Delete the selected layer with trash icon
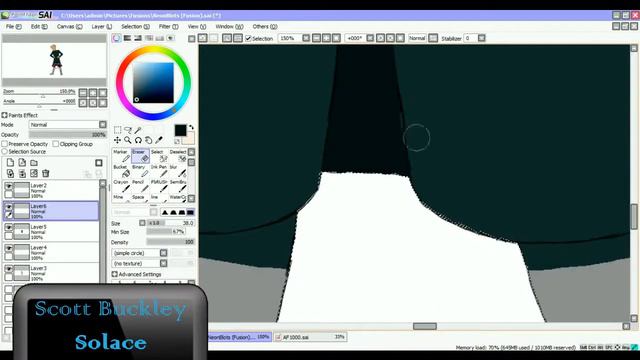This screenshot has height=360, width=640. pos(46,173)
